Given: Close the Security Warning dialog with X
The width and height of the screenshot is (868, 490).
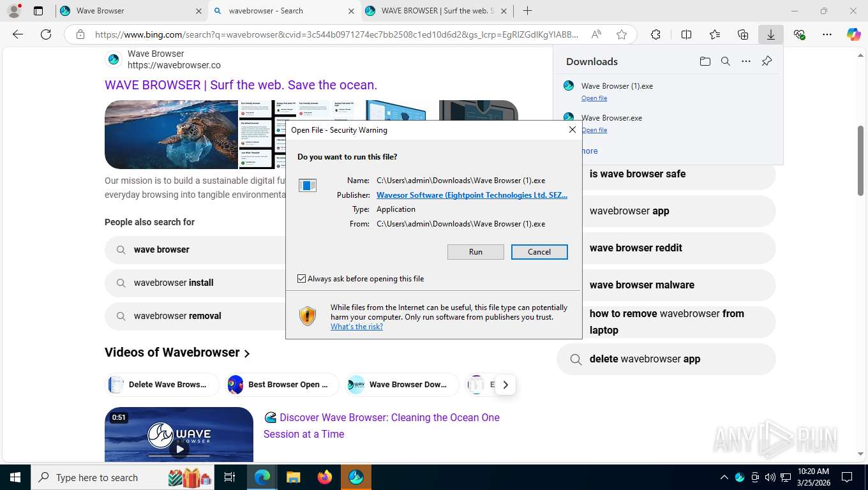Looking at the screenshot, I should coord(572,130).
